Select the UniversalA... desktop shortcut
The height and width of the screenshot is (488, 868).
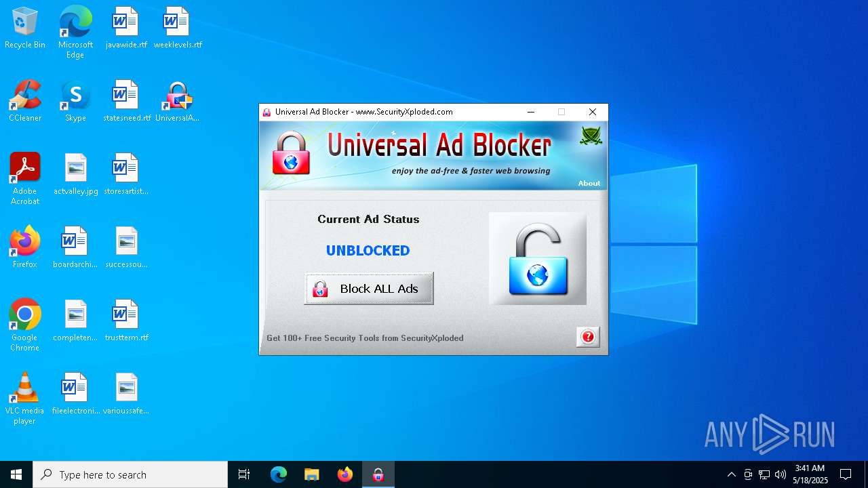pyautogui.click(x=178, y=102)
